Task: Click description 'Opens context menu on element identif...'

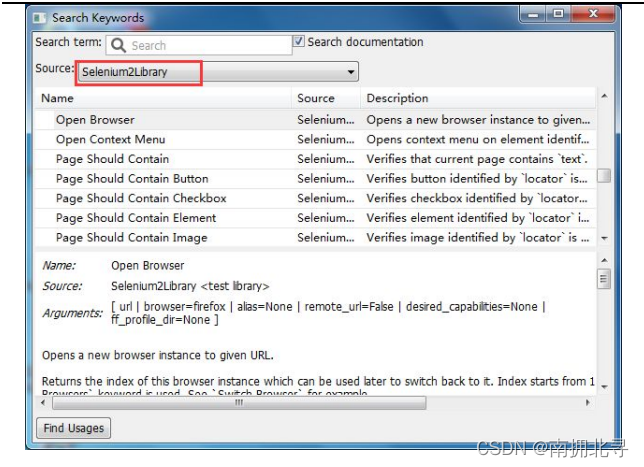Action: tap(478, 140)
